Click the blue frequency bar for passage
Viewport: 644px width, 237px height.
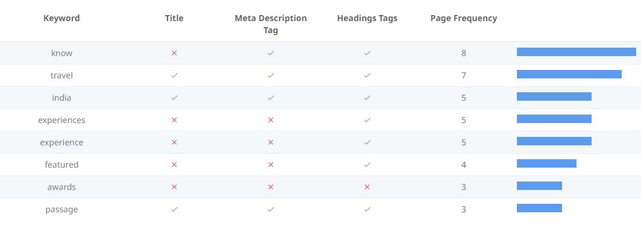pos(539,208)
